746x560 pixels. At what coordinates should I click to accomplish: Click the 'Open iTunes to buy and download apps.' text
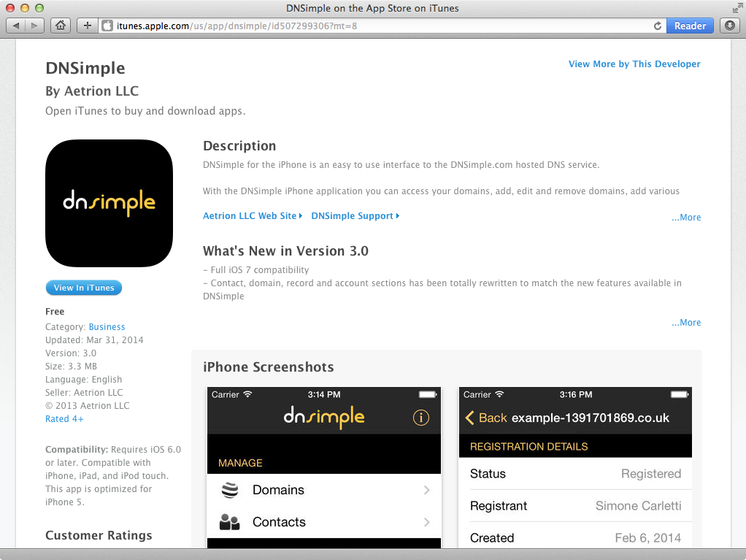[145, 111]
